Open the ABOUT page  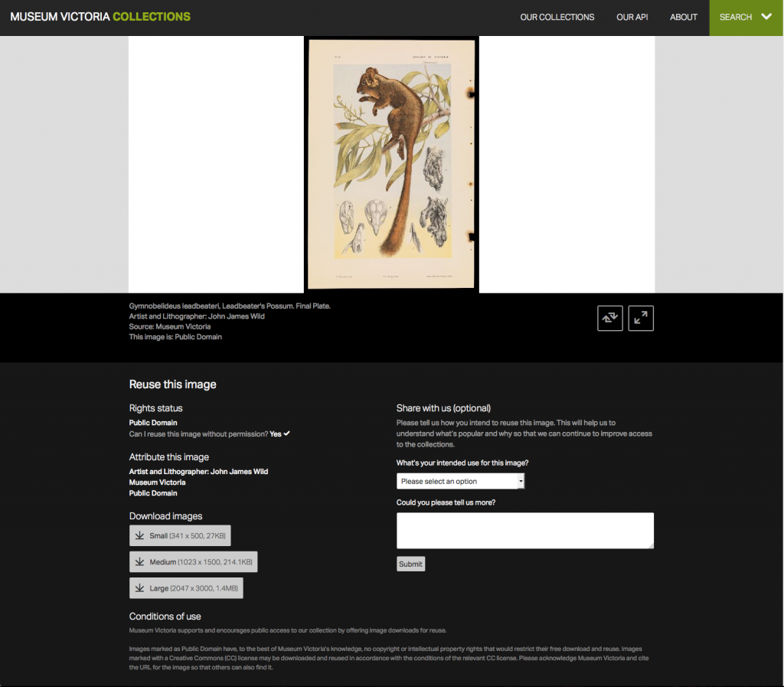[684, 17]
